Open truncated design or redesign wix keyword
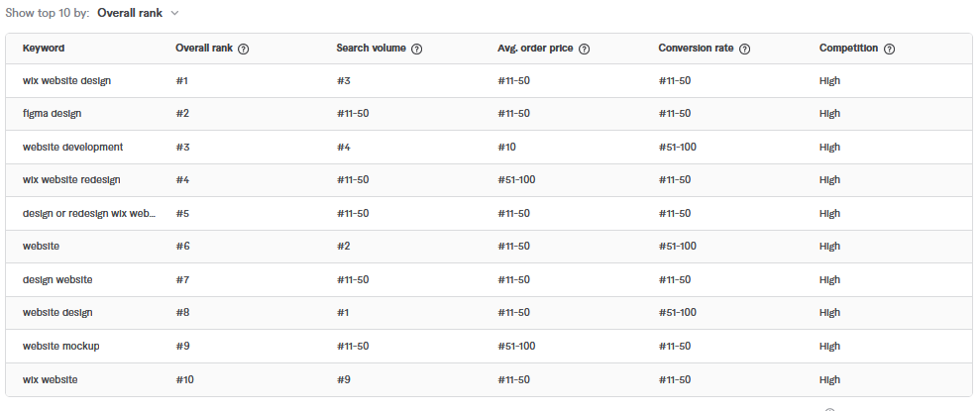This screenshot has height=411, width=980. coord(89,213)
